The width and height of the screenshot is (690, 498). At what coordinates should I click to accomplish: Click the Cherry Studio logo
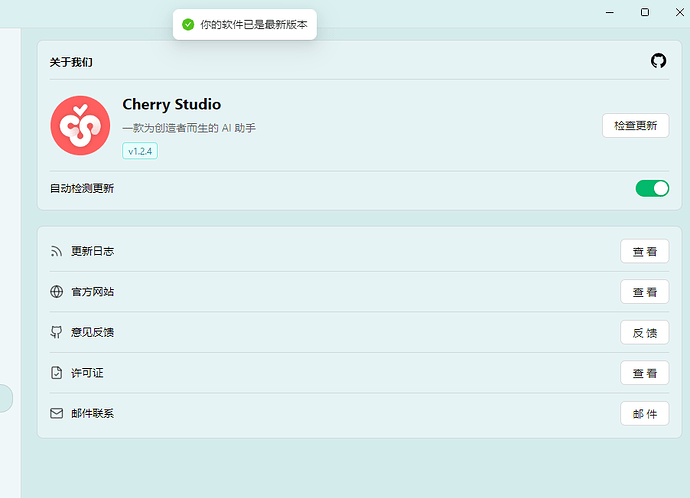click(80, 125)
